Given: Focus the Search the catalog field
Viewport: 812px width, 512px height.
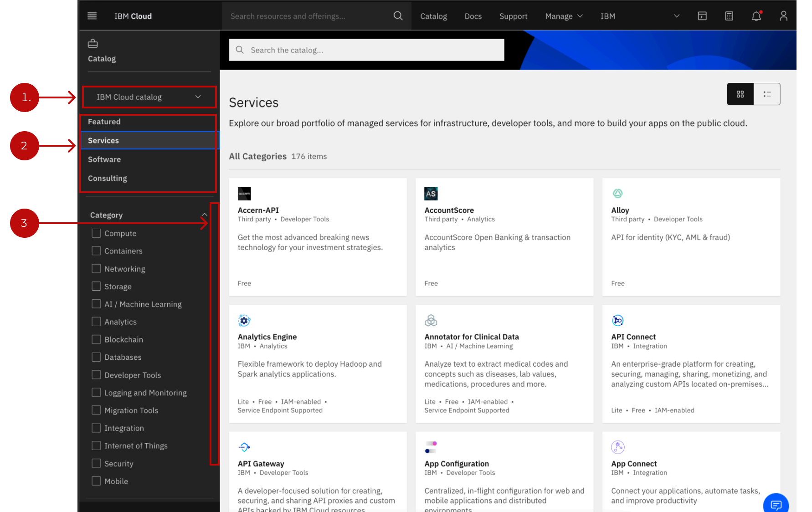Looking at the screenshot, I should (366, 50).
